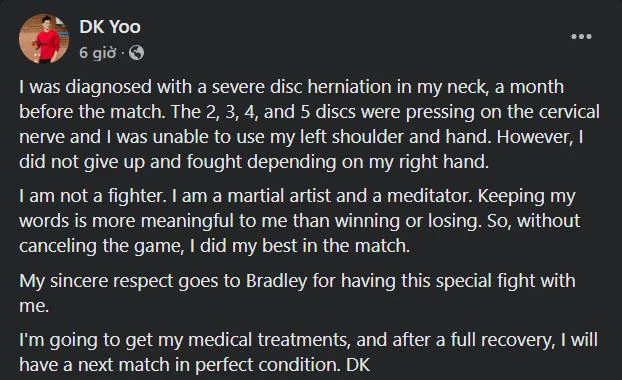Click the phrase "martial artist"

[x=279, y=196]
